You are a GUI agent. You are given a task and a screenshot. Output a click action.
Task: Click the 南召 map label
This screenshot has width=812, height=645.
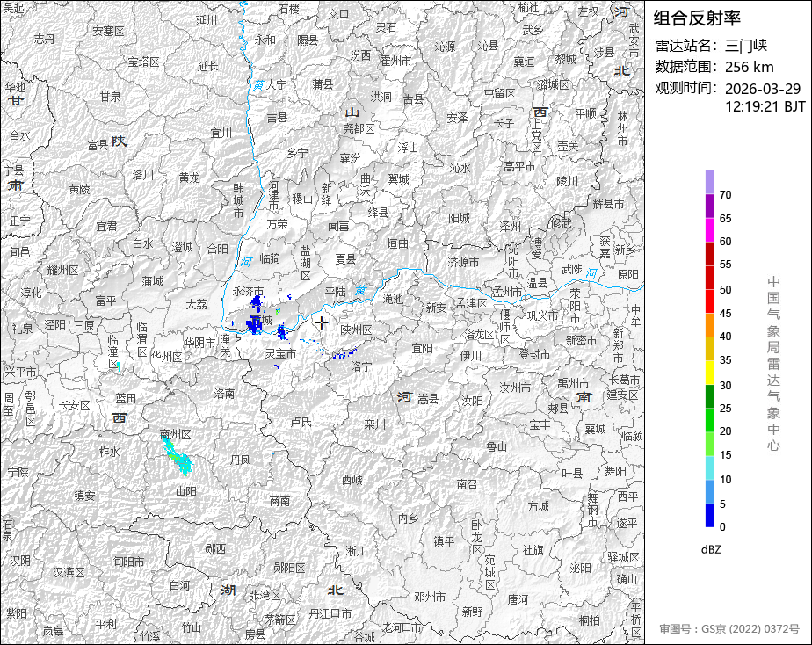(467, 484)
